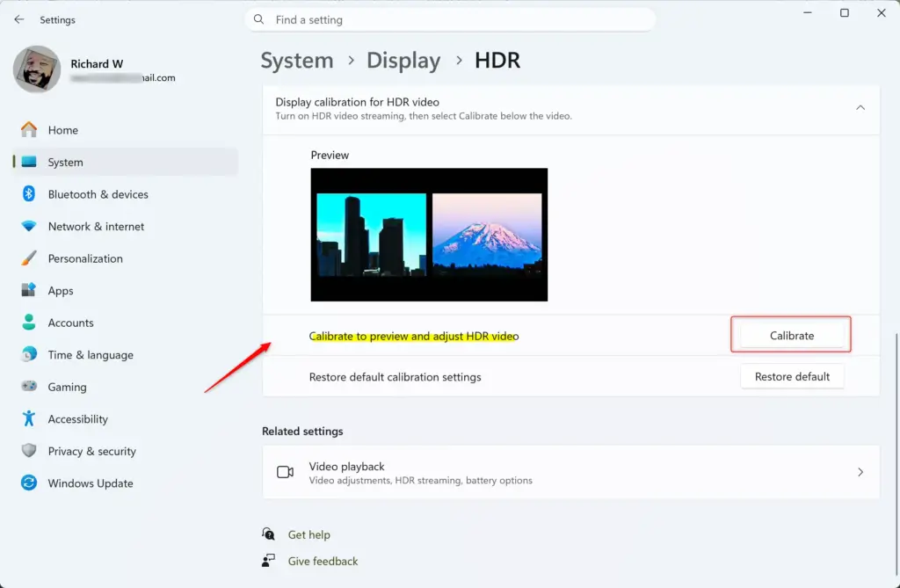Click the Give feedback icon

(269, 561)
